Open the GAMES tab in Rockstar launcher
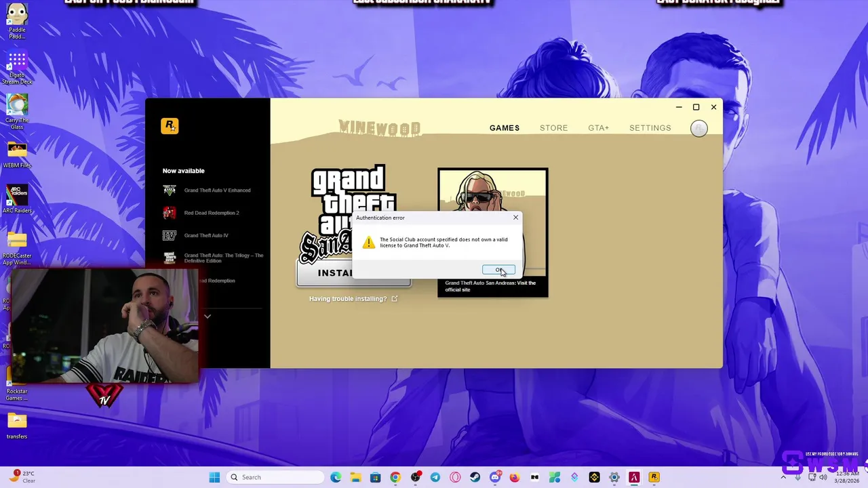868x488 pixels. point(505,128)
